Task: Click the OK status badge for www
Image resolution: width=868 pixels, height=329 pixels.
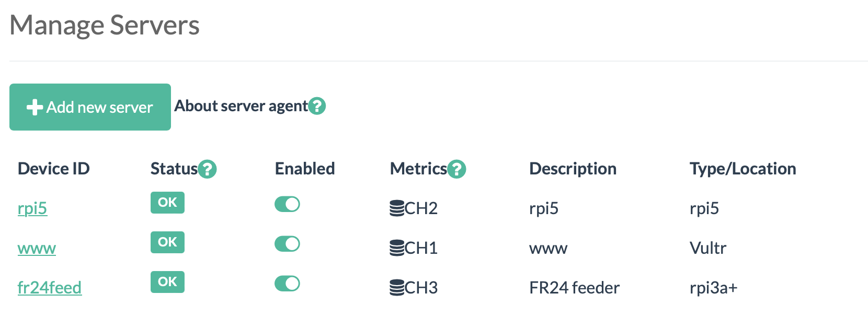Action: tap(167, 242)
